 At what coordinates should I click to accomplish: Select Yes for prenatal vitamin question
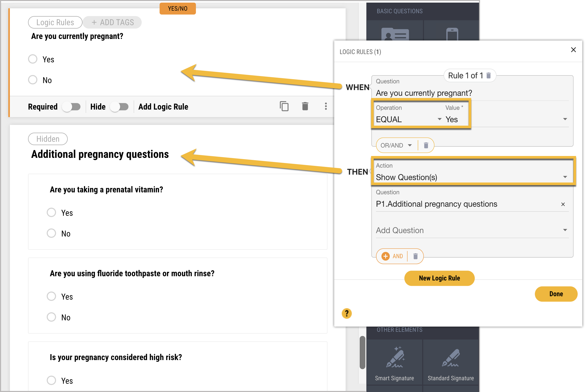pos(51,212)
